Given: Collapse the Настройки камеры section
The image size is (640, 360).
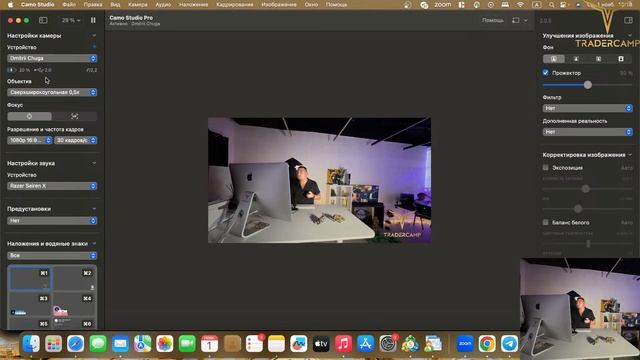Looking at the screenshot, I should click(94, 36).
